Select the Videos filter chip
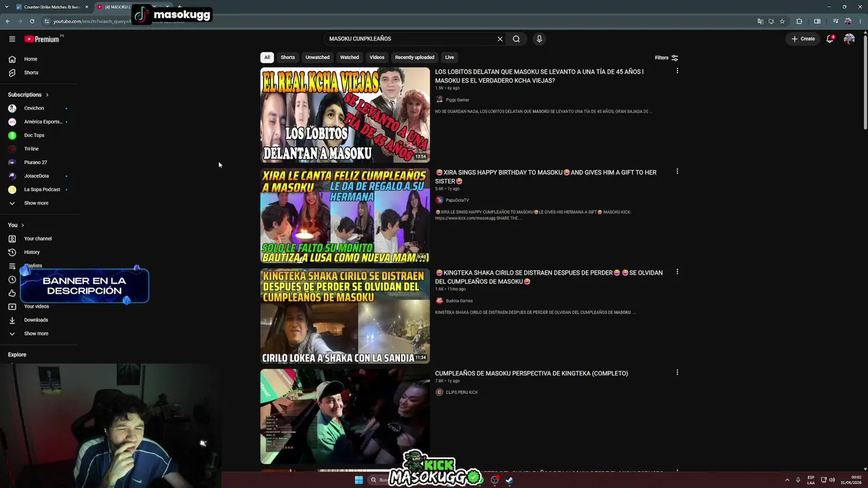Viewport: 868px width, 488px height. pos(377,58)
